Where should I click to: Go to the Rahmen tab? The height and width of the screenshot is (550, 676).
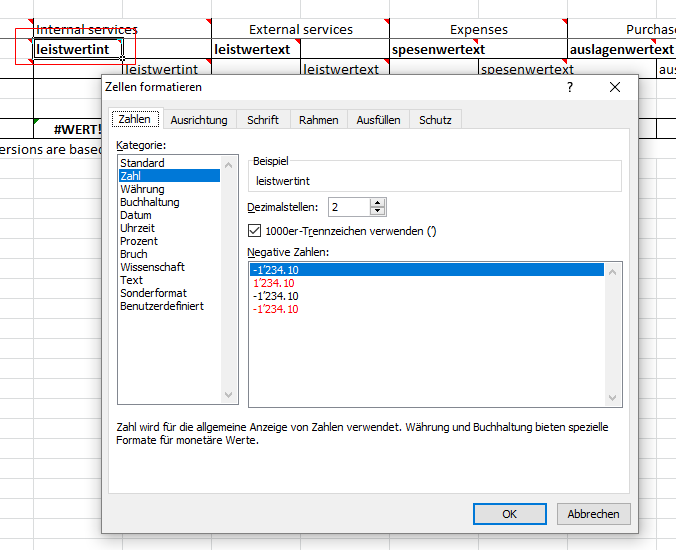(315, 120)
